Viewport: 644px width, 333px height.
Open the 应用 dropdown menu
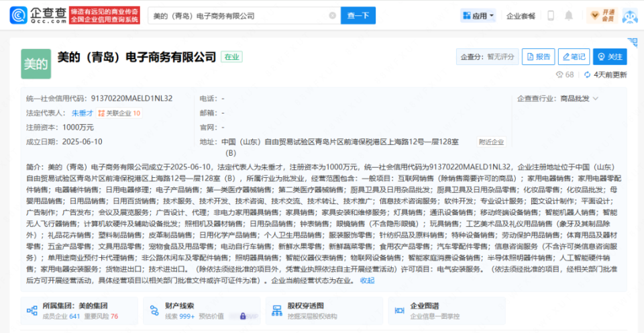(x=479, y=15)
